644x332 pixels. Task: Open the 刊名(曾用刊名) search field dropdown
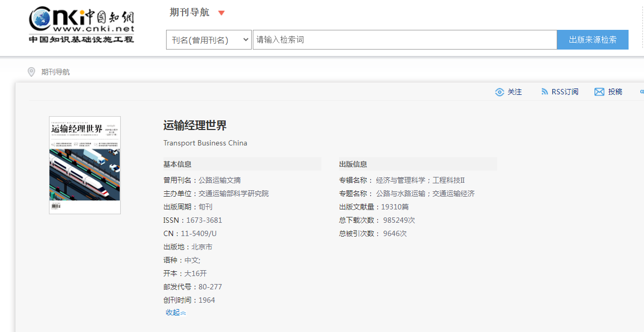[x=209, y=40]
